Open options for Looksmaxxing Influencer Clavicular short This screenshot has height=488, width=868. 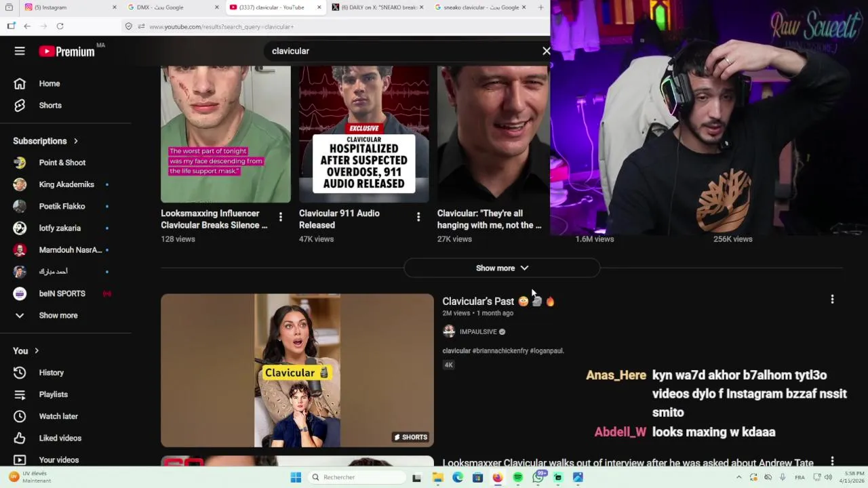[x=280, y=217]
